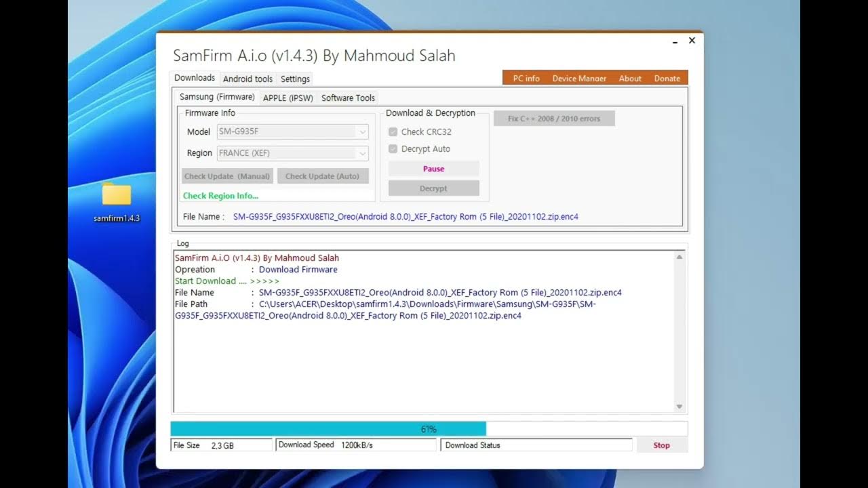Click Check Update (Manual) button
Viewport: 868px width, 488px height.
[x=227, y=176]
